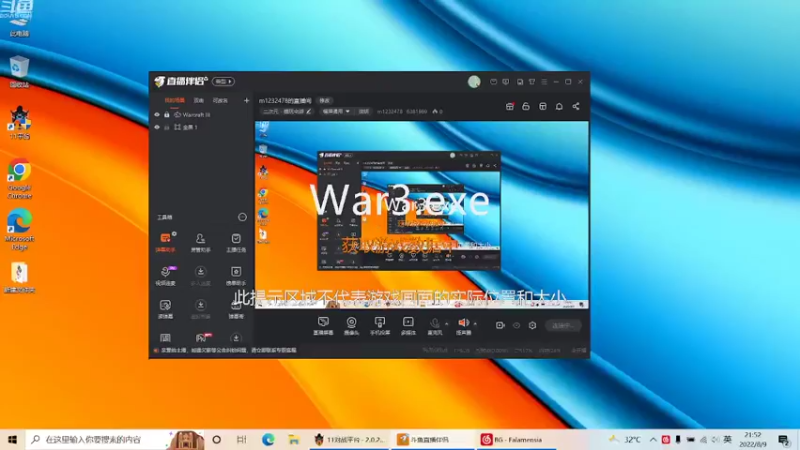The image size is (800, 450).
Task: Add a multimedia source from the bottom bar
Action: point(408,326)
